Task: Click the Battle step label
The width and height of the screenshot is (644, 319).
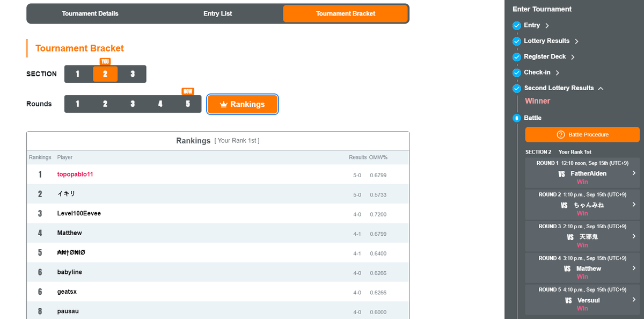Action: tap(533, 118)
